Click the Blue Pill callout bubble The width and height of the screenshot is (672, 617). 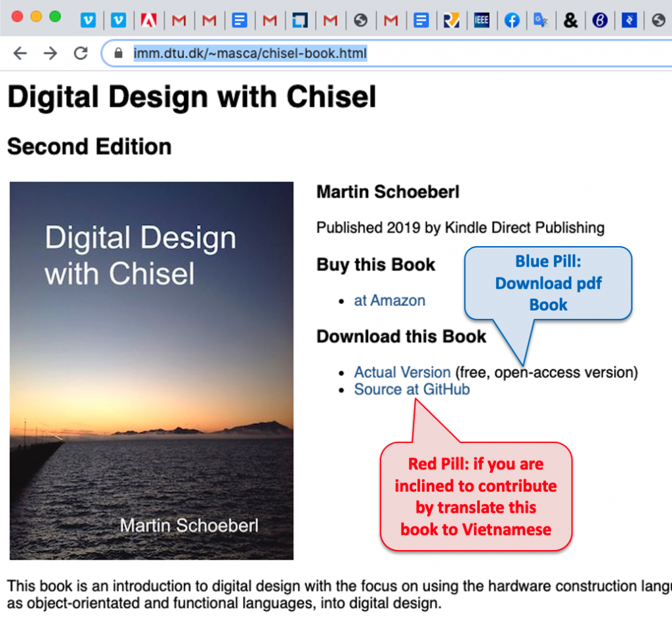548,284
